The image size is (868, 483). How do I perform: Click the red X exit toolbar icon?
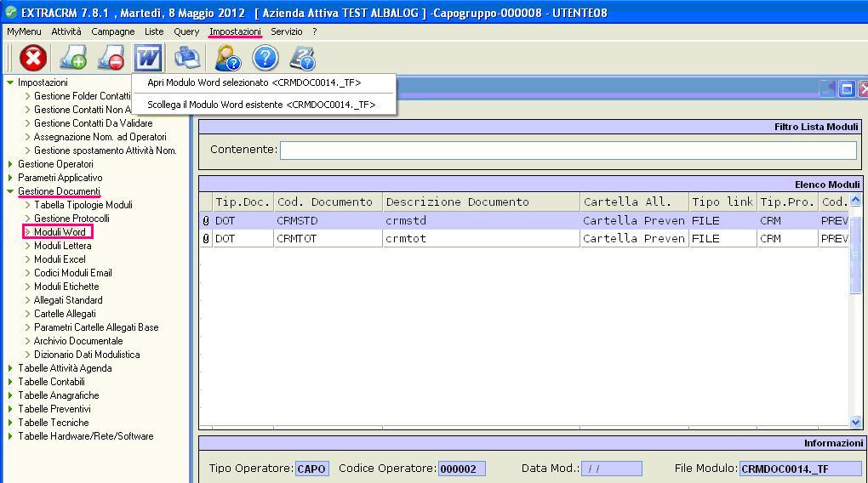pyautogui.click(x=33, y=58)
